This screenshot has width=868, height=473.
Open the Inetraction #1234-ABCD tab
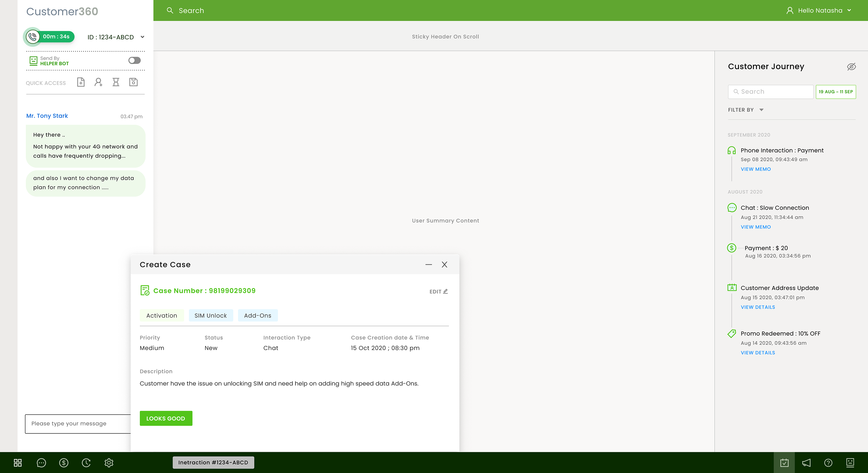(213, 462)
